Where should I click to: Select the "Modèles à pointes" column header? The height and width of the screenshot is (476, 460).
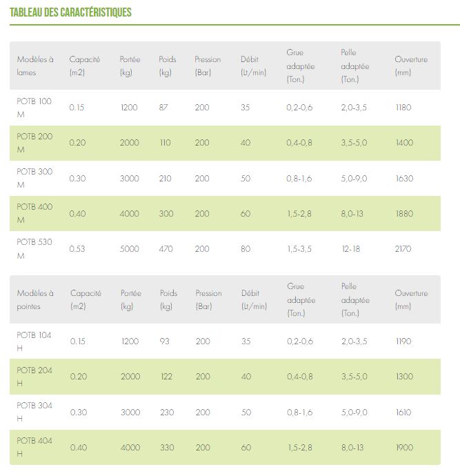tap(35, 299)
